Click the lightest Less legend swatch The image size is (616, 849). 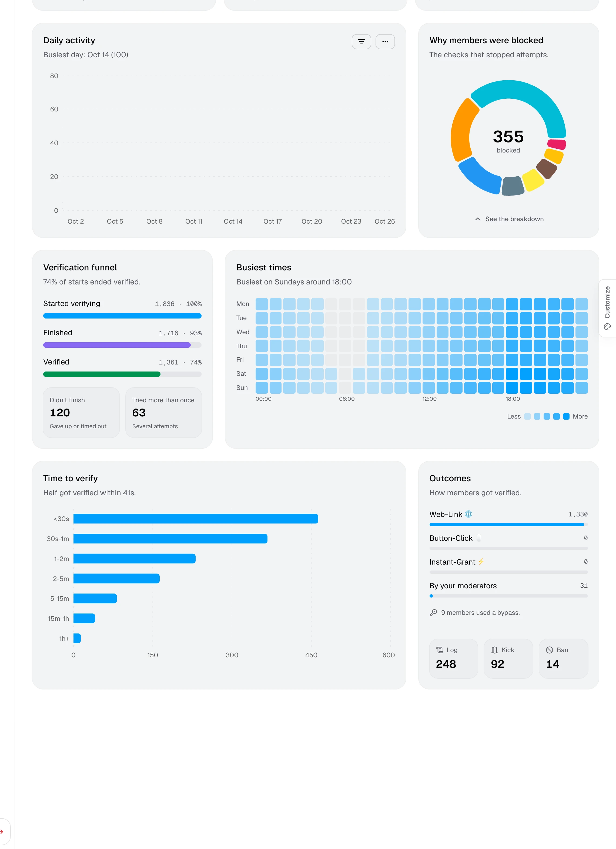click(x=527, y=416)
